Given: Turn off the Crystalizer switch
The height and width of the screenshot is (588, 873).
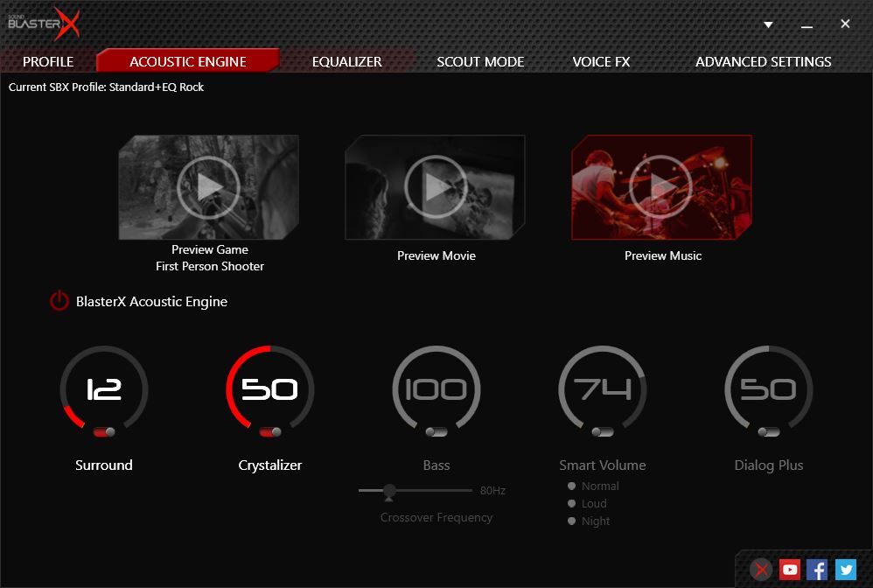Looking at the screenshot, I should (x=270, y=431).
